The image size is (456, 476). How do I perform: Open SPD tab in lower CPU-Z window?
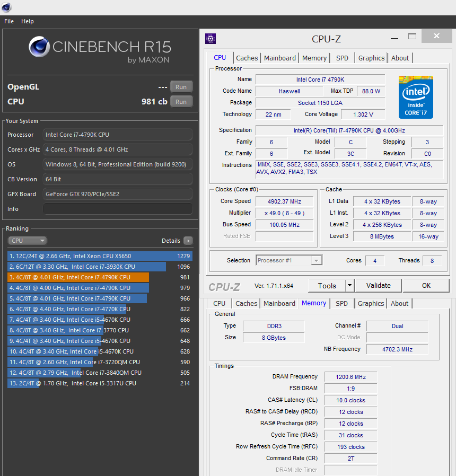[342, 304]
